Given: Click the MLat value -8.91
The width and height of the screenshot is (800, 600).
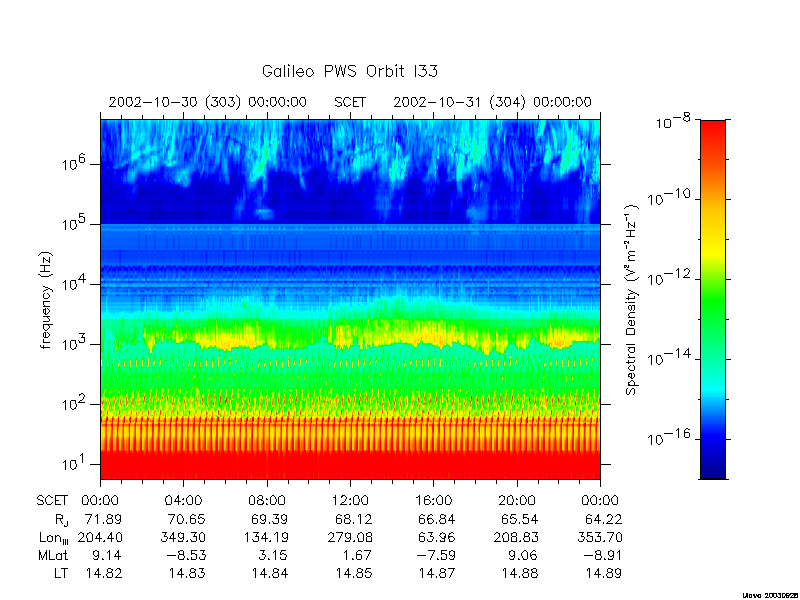Looking at the screenshot, I should click(602, 555).
